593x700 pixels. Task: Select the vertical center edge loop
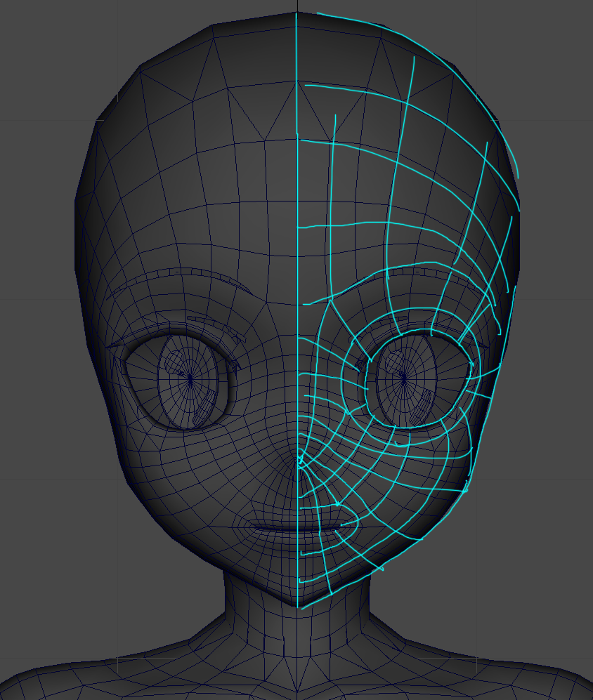[298, 211]
